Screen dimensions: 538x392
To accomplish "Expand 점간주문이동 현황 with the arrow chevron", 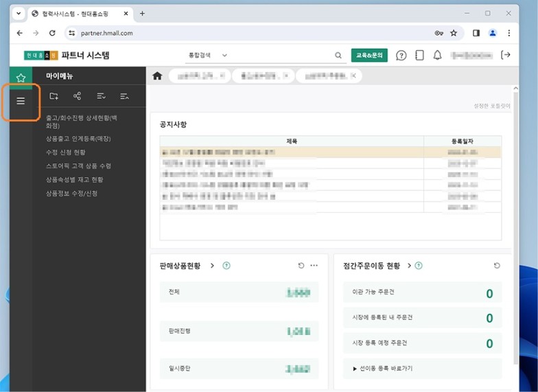I will 409,265.
